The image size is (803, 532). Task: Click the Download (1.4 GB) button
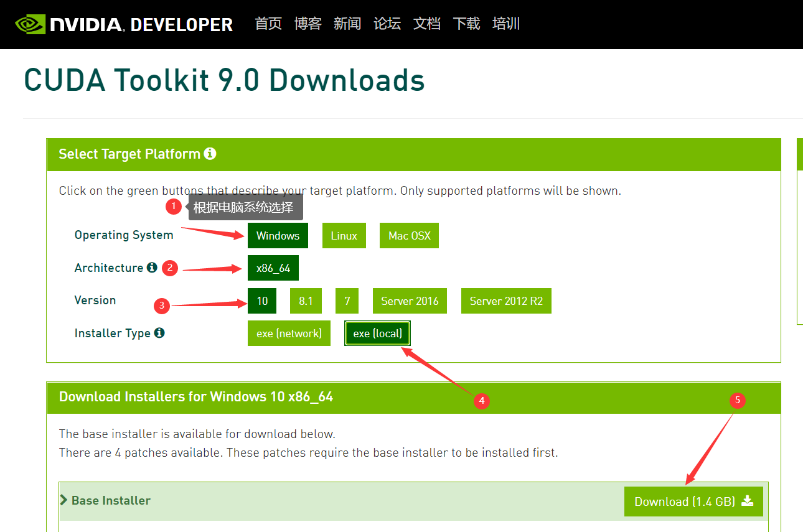click(693, 502)
